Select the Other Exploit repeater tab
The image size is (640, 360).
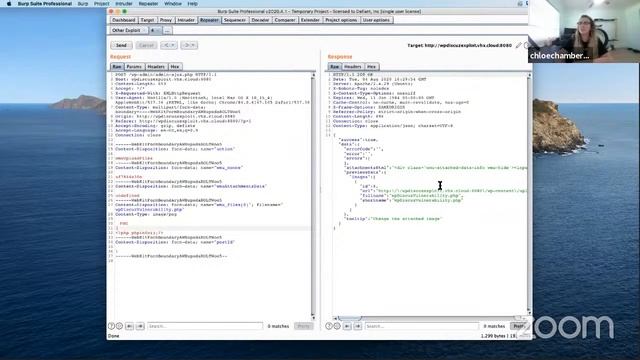[129, 31]
